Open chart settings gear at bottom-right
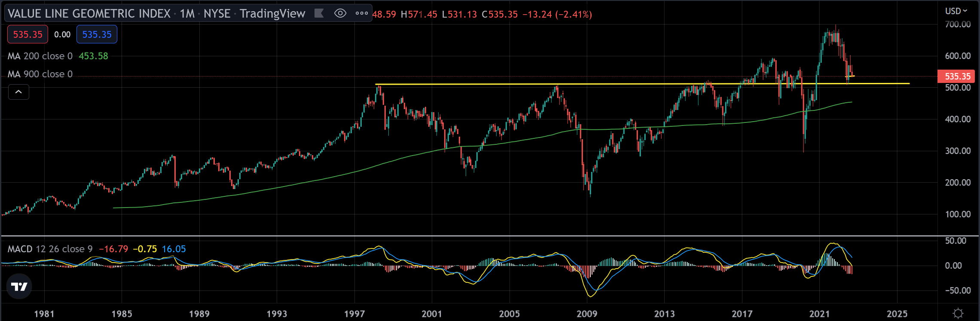 (x=958, y=313)
